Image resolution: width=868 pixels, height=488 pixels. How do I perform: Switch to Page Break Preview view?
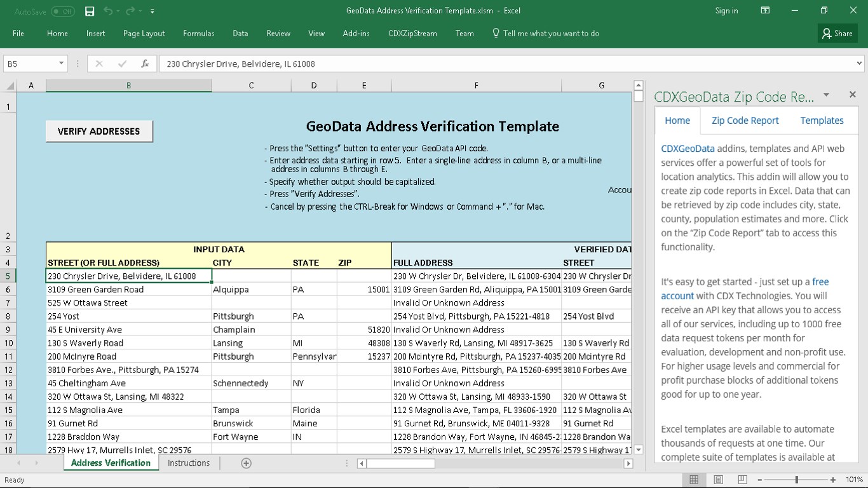pos(742,480)
